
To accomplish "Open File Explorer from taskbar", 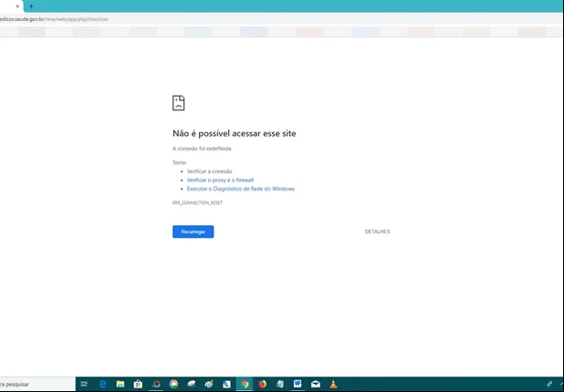I will tap(120, 384).
